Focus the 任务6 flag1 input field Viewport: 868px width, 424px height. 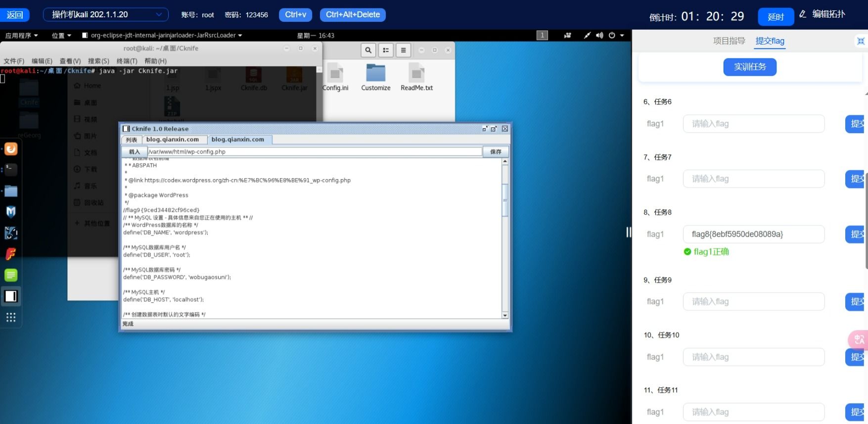coord(754,124)
